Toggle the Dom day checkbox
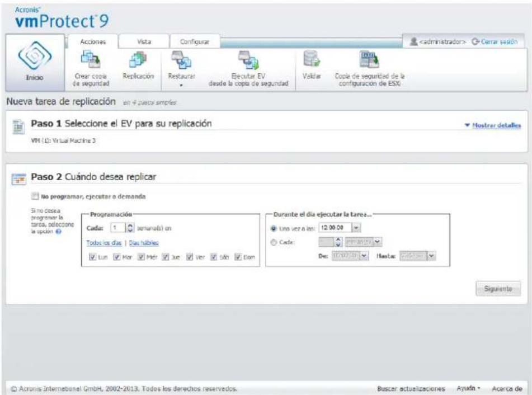 (x=238, y=257)
